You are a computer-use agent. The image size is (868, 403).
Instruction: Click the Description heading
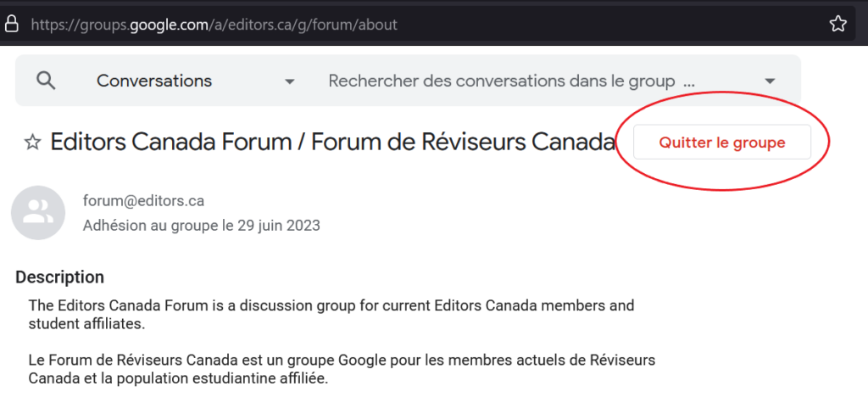(60, 277)
